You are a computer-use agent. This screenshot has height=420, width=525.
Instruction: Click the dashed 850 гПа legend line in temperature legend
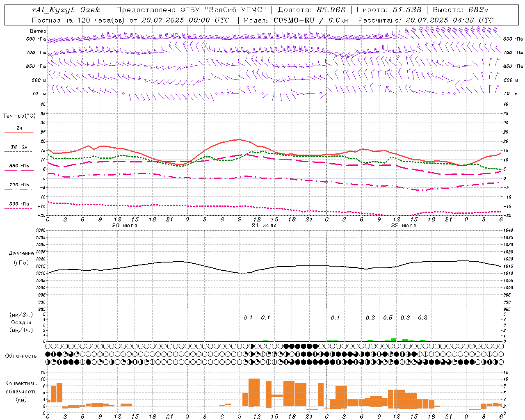click(18, 171)
